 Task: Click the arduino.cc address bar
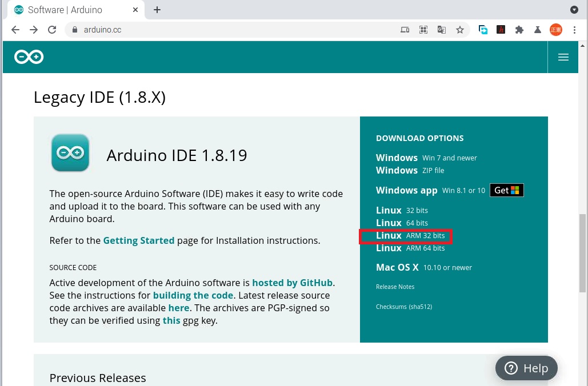(x=229, y=30)
